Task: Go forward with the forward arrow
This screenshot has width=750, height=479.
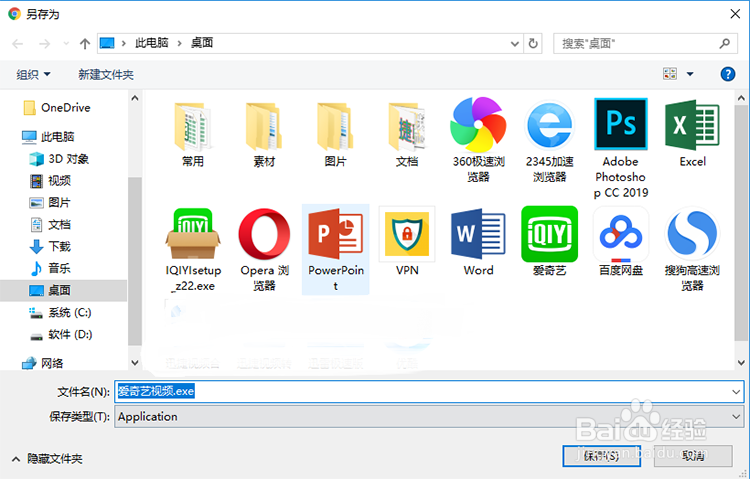Action: (44, 44)
